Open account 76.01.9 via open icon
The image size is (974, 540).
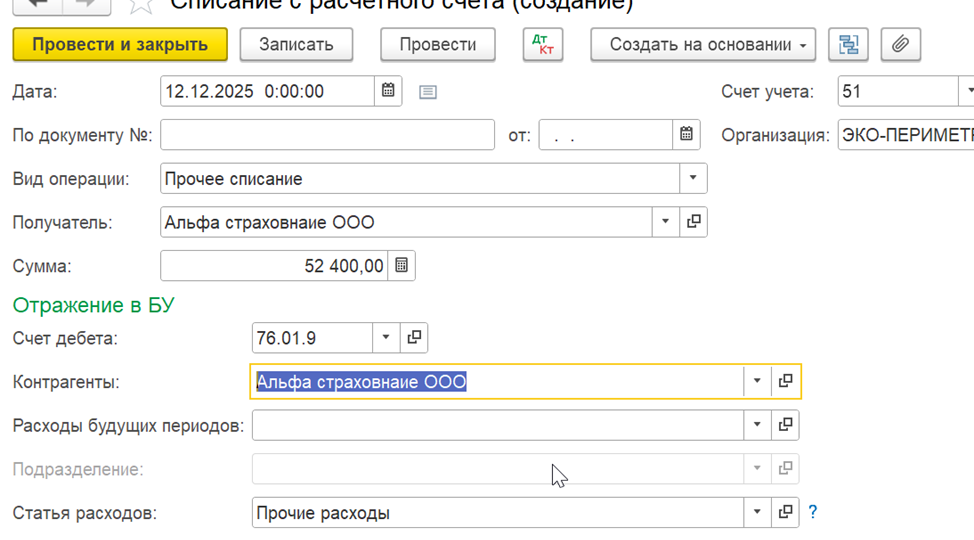[x=414, y=337]
